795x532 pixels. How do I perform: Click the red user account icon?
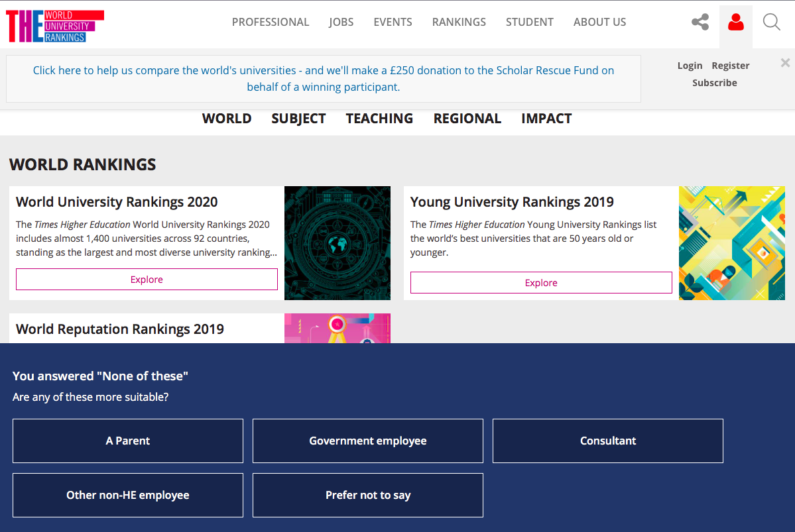coord(736,23)
